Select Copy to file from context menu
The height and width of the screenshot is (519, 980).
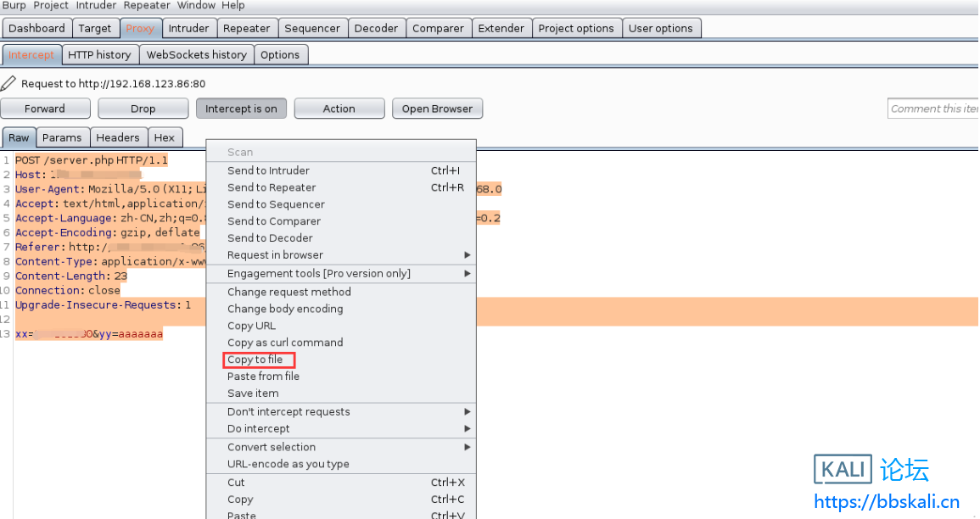pyautogui.click(x=255, y=360)
